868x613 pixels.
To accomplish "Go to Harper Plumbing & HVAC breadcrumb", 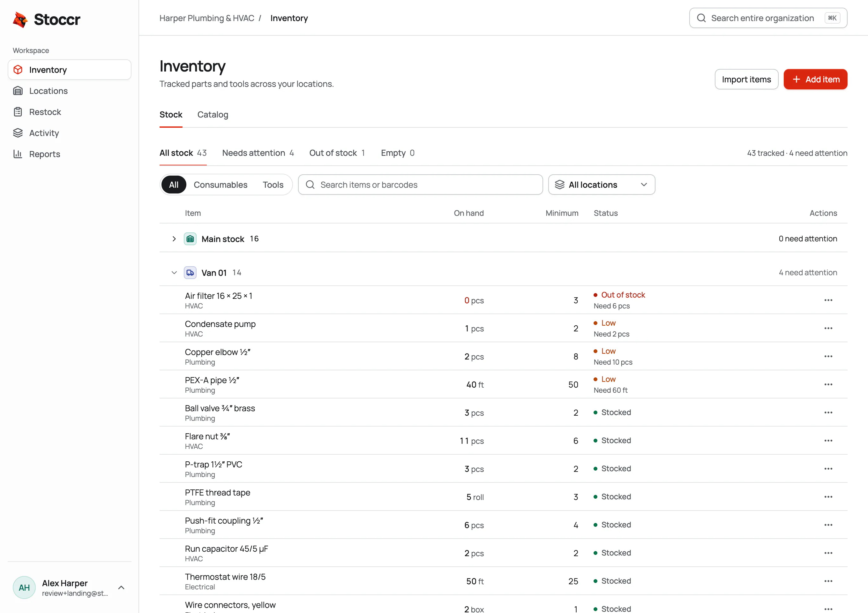I will (x=207, y=18).
